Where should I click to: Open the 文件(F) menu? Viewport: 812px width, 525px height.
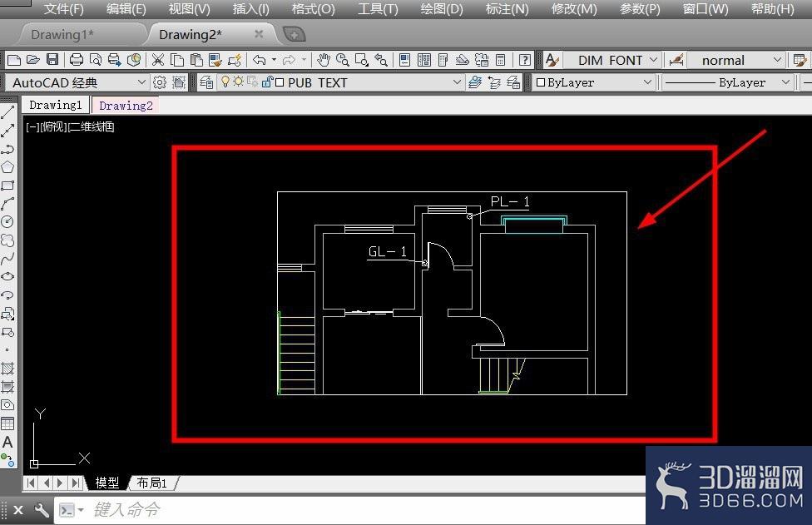(x=63, y=9)
